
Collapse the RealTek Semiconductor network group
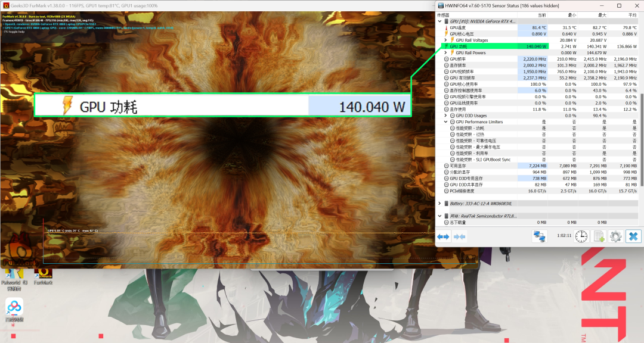click(440, 216)
